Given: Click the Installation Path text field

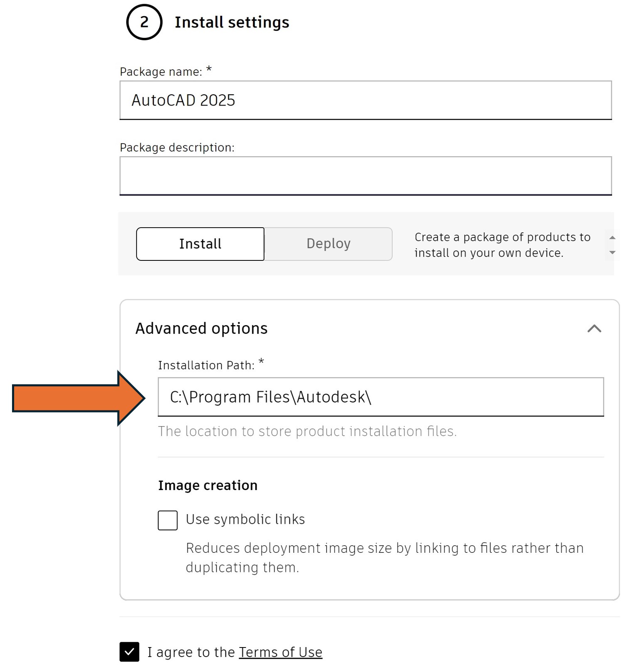Looking at the screenshot, I should click(380, 397).
